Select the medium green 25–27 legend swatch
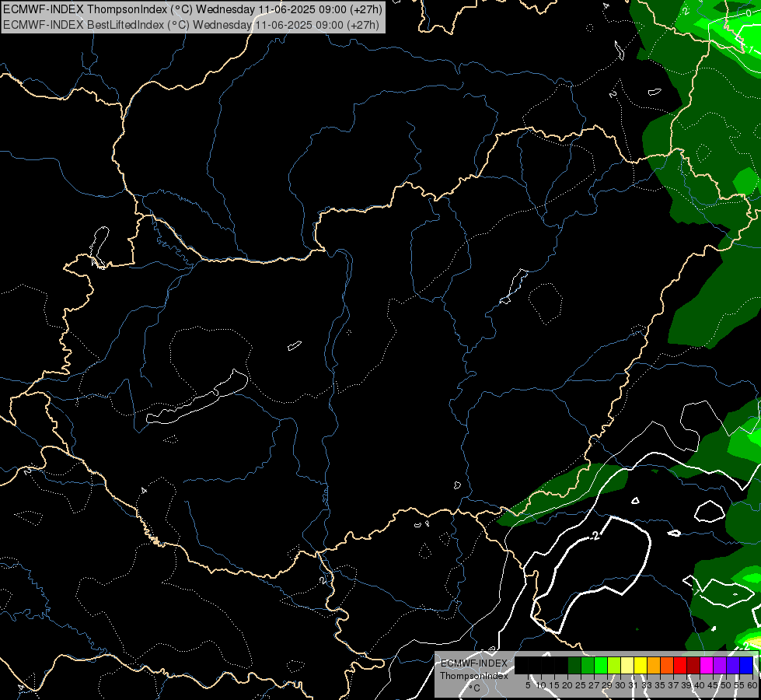The width and height of the screenshot is (761, 700). point(588,665)
